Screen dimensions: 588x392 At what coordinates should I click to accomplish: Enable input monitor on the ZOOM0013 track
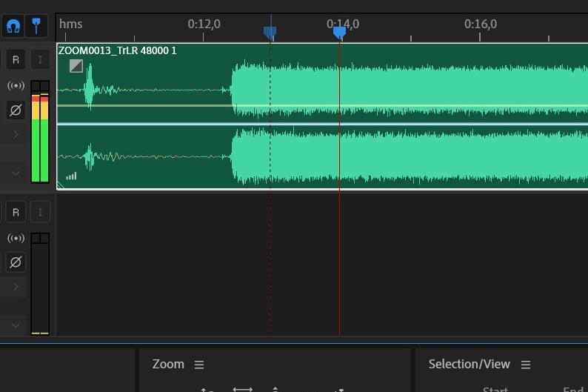click(40, 59)
